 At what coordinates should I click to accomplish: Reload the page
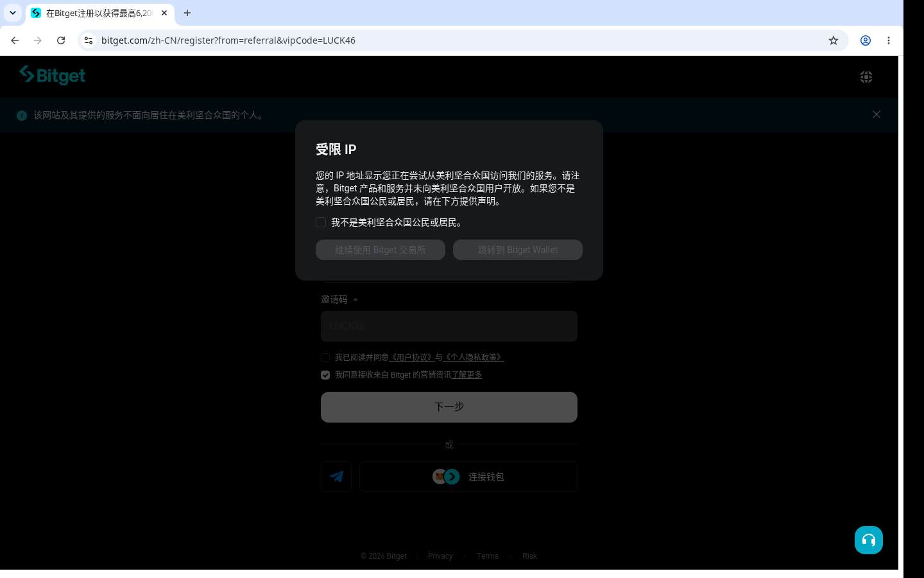pyautogui.click(x=61, y=40)
